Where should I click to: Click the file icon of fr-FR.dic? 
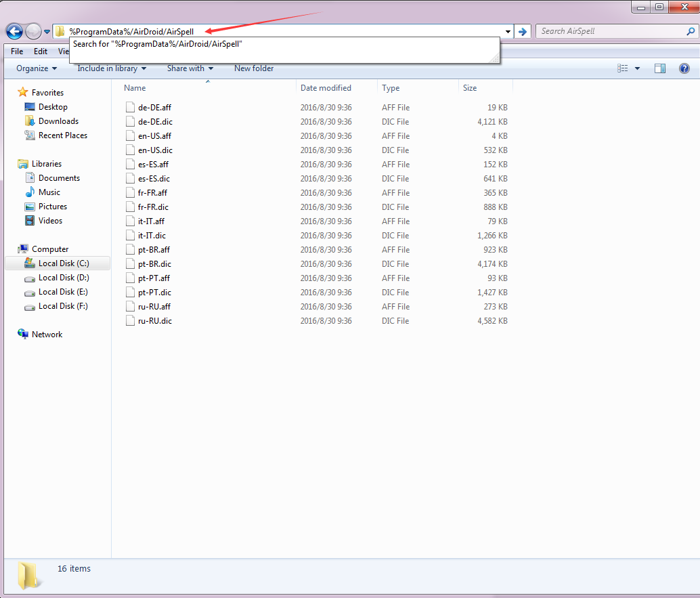130,207
